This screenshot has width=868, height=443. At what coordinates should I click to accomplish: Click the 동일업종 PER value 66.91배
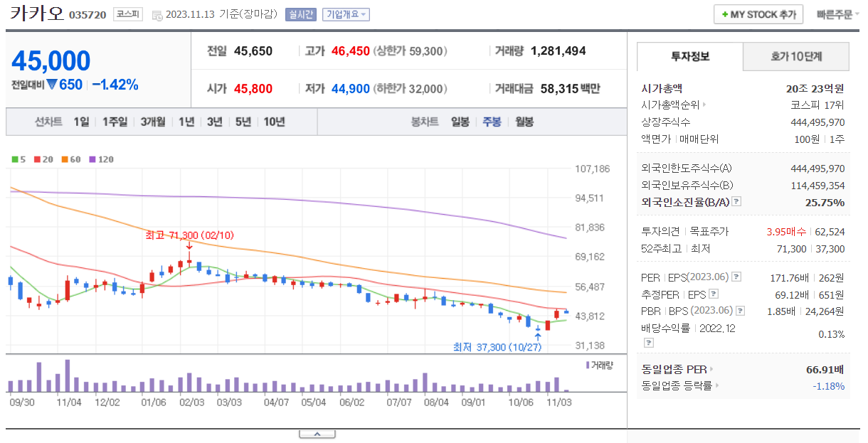tap(825, 370)
